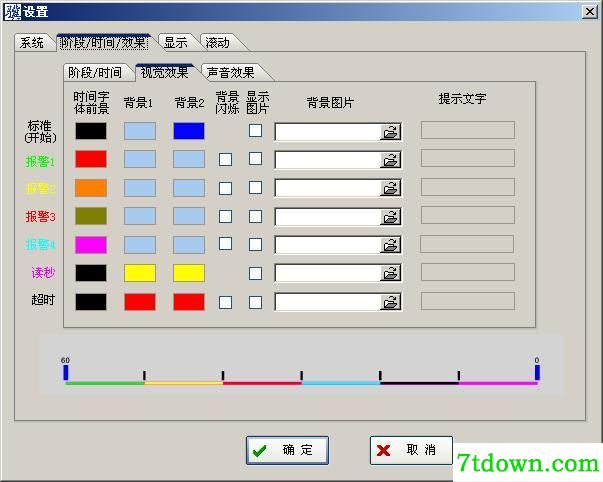The width and height of the screenshot is (603, 482).
Task: Open the 滚动 tab
Action: pos(218,42)
